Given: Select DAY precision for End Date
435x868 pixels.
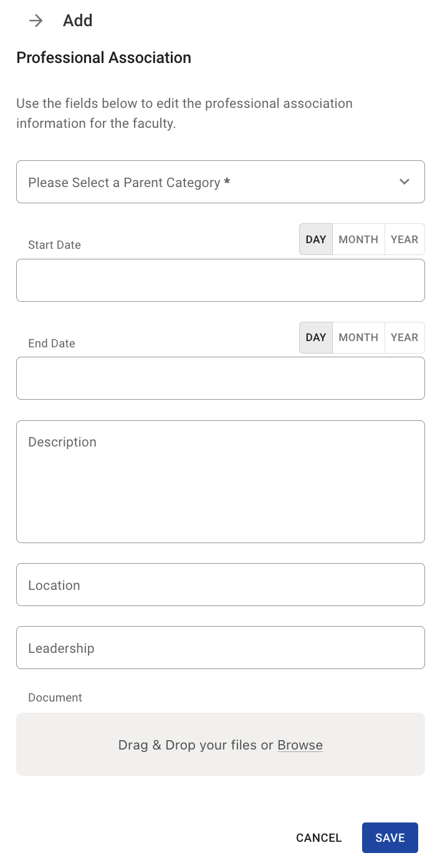Looking at the screenshot, I should point(316,337).
